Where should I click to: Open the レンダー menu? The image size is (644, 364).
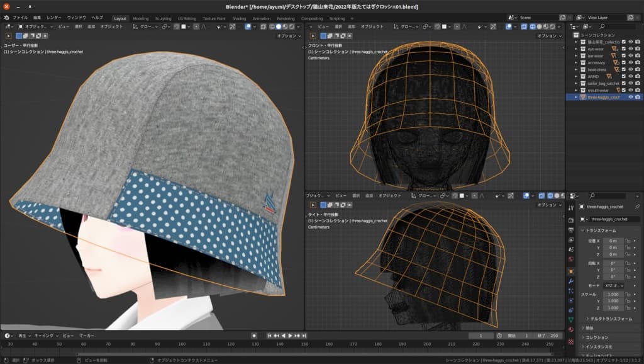[54, 18]
